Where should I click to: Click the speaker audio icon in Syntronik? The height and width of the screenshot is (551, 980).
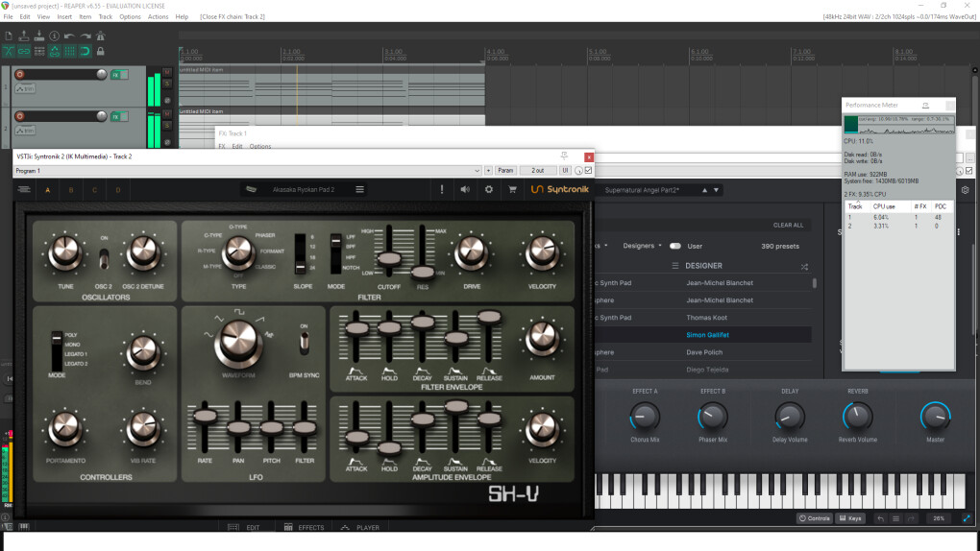tap(465, 189)
